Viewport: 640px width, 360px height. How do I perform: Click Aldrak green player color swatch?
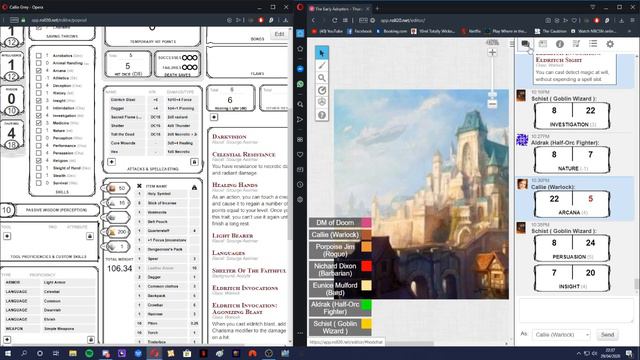[x=366, y=304]
